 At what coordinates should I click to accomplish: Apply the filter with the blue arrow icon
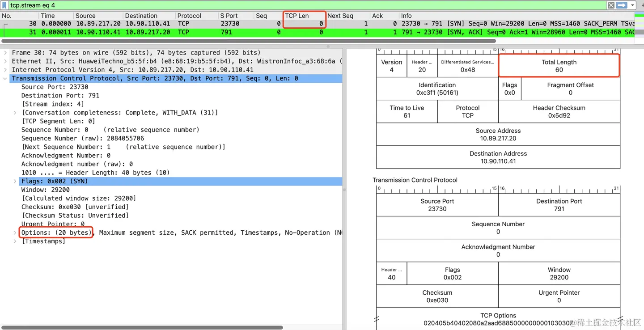click(622, 5)
